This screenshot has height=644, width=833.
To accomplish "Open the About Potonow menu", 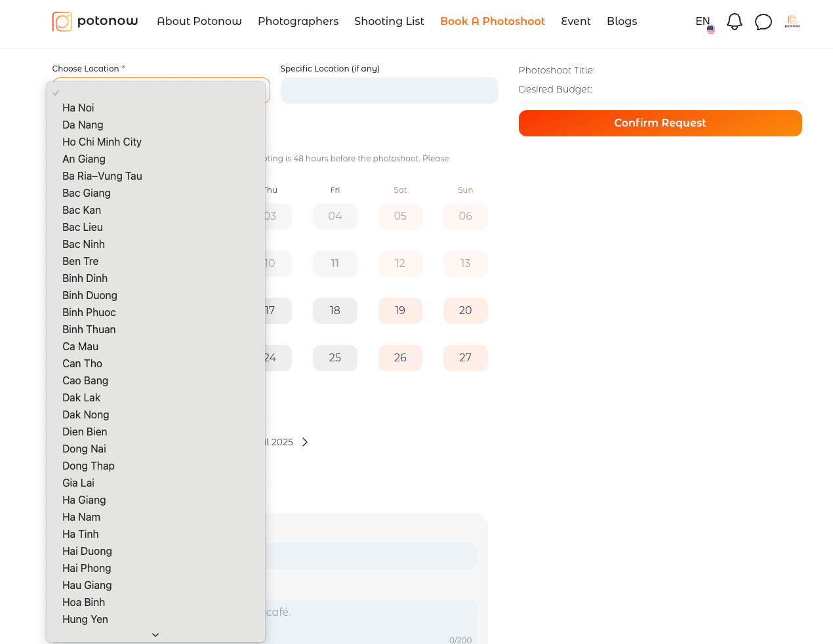I will (x=199, y=21).
